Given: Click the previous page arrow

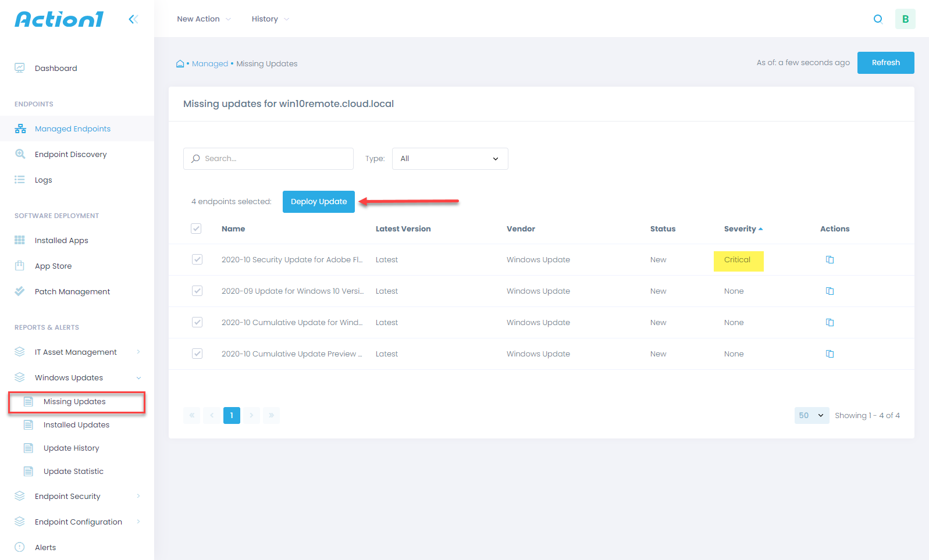Looking at the screenshot, I should click(x=212, y=415).
